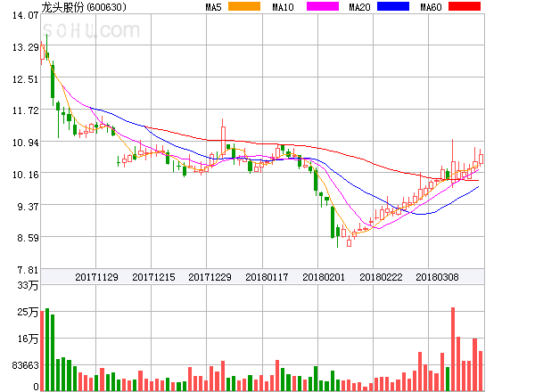The width and height of the screenshot is (535, 392).
Task: Click the 20171129 date label
Action: tap(96, 277)
